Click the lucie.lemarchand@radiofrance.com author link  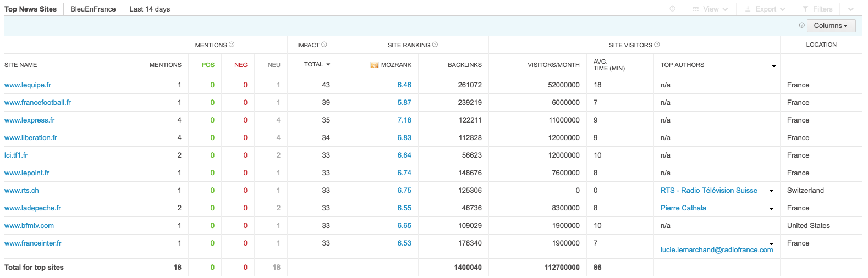[717, 249]
